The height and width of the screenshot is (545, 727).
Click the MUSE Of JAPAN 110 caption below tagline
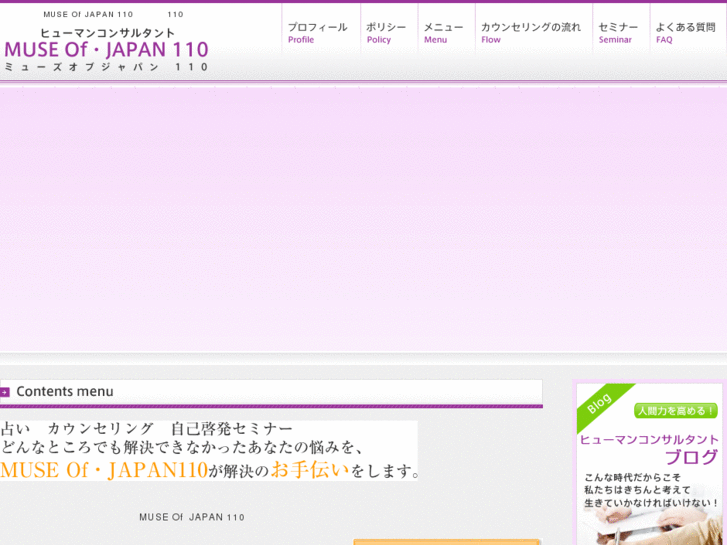192,517
